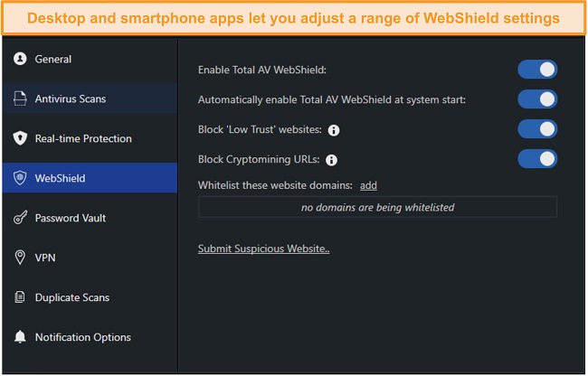Click the Duplicate Scans documents icon
Viewport: 588px width, 376px height.
[20, 297]
